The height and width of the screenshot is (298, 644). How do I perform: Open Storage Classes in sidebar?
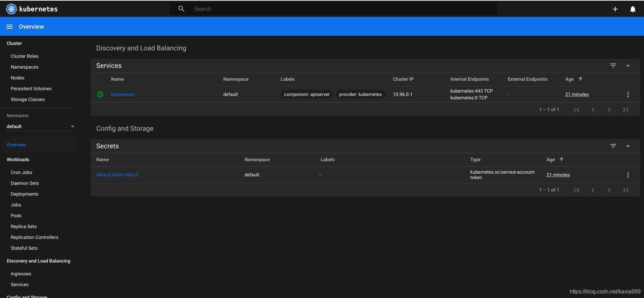(28, 99)
